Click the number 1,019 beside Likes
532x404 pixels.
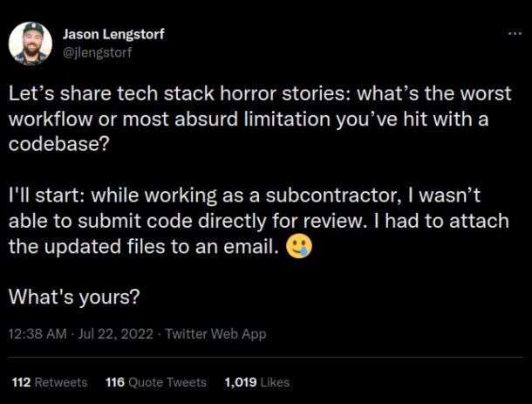point(242,382)
